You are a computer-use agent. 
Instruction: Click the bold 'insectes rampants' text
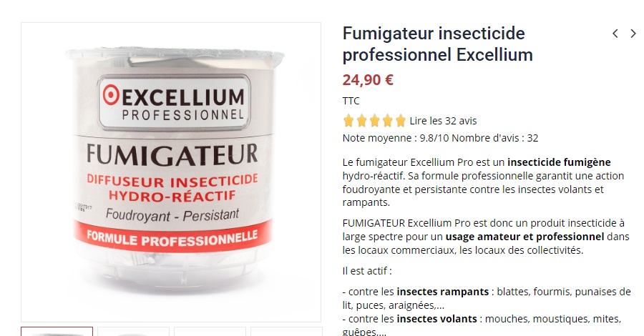click(443, 292)
